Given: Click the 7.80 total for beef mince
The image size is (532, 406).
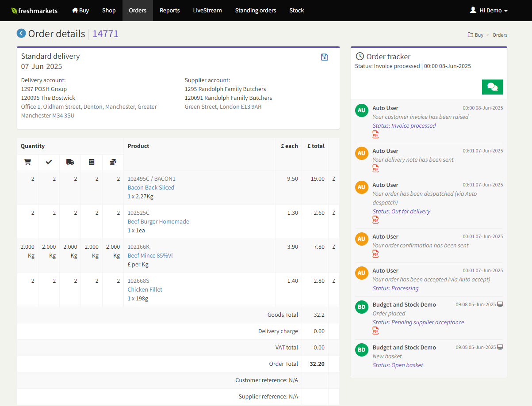Looking at the screenshot, I should (319, 247).
